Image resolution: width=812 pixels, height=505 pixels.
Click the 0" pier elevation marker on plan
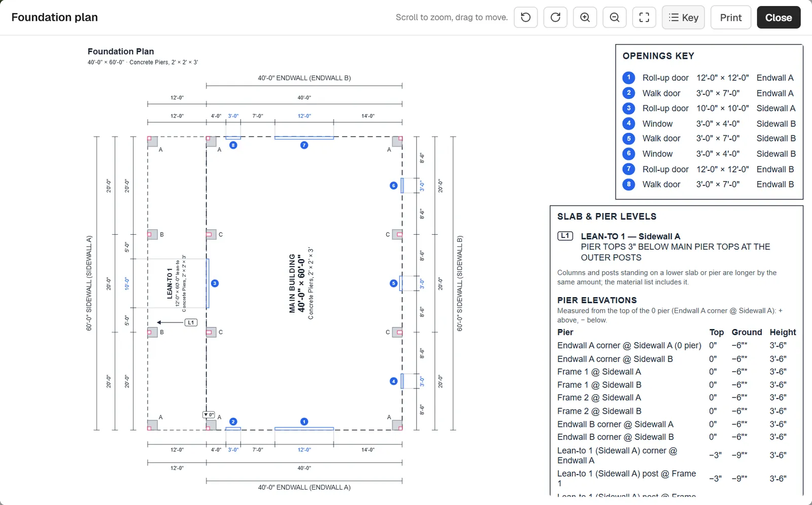209,415
